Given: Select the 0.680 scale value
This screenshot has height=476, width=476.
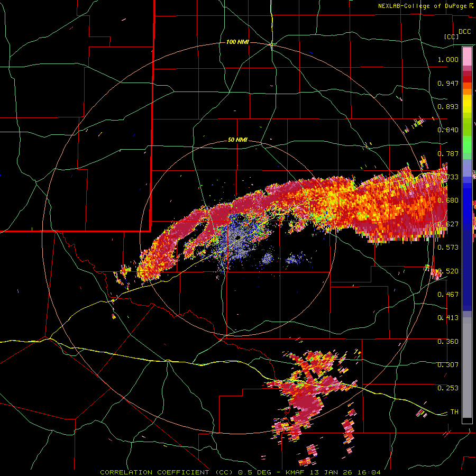Looking at the screenshot, I should [x=448, y=200].
